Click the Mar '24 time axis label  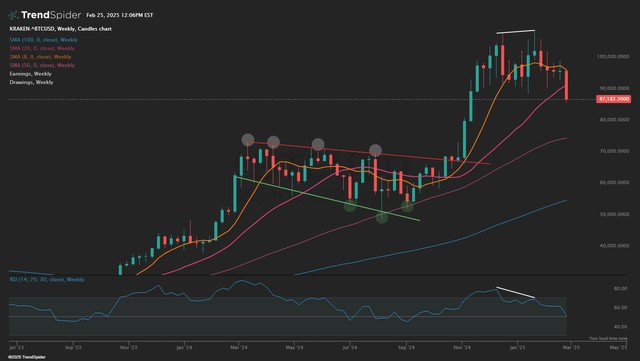pos(239,348)
